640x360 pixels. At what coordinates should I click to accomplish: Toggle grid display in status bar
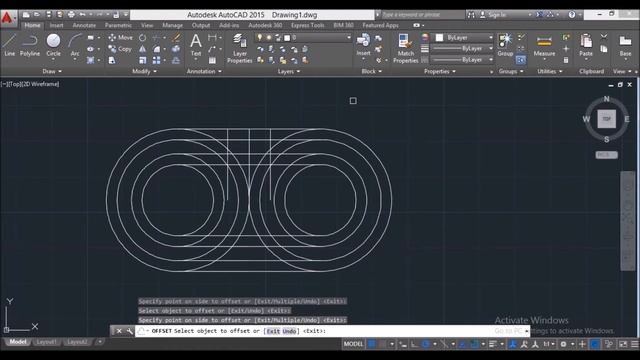pyautogui.click(x=371, y=344)
